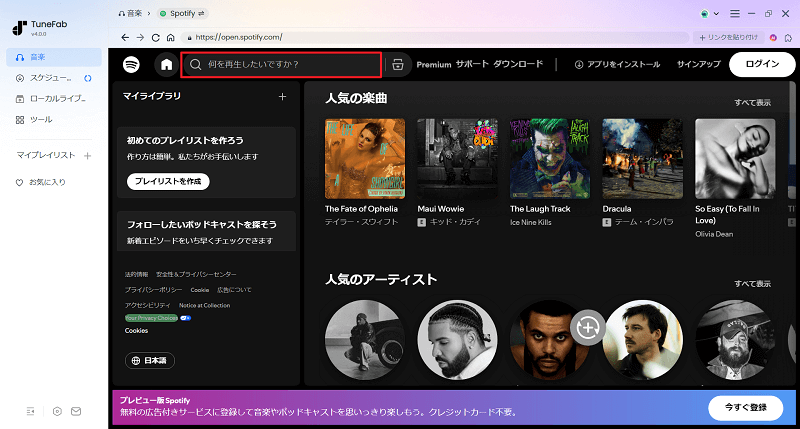Open プライバシーポリシー footer link

154,290
